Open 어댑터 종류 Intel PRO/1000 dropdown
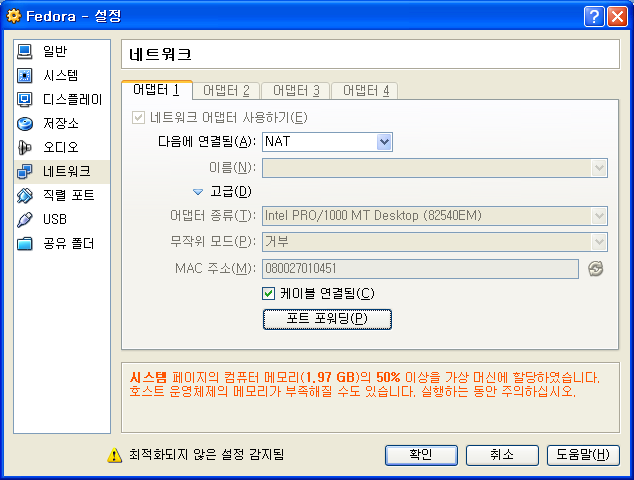 coord(435,216)
